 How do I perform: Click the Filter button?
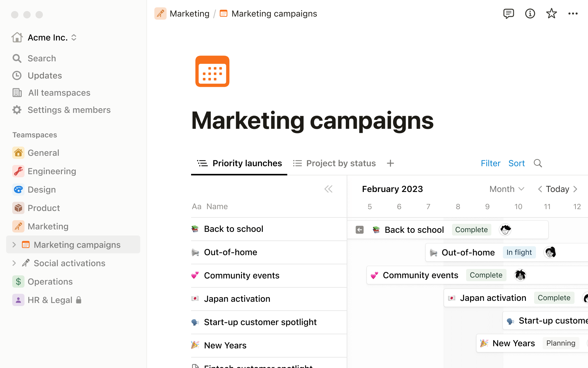pos(490,163)
